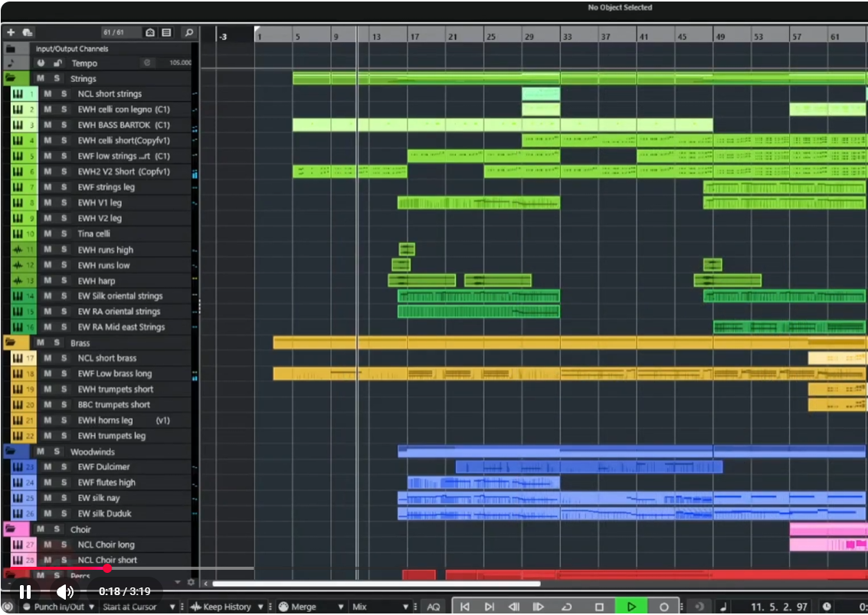868x615 pixels.
Task: Mute the Brass folder track
Action: pos(40,343)
